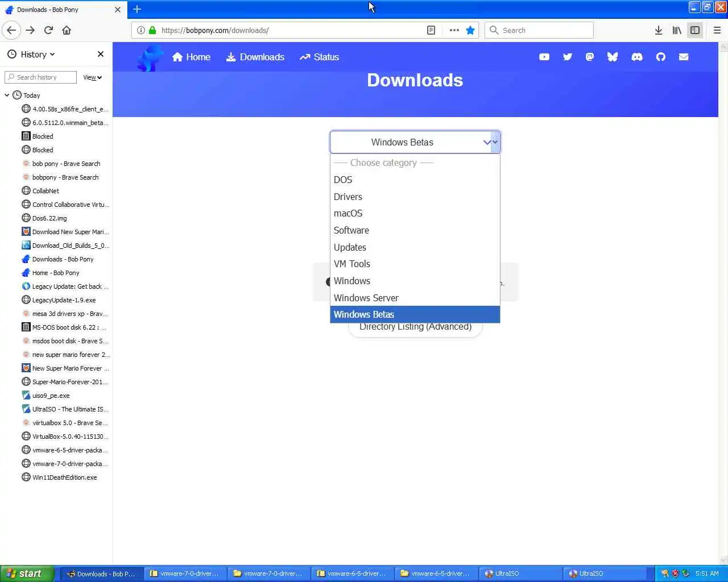
Task: Open the Firefox hamburger menu
Action: (717, 30)
